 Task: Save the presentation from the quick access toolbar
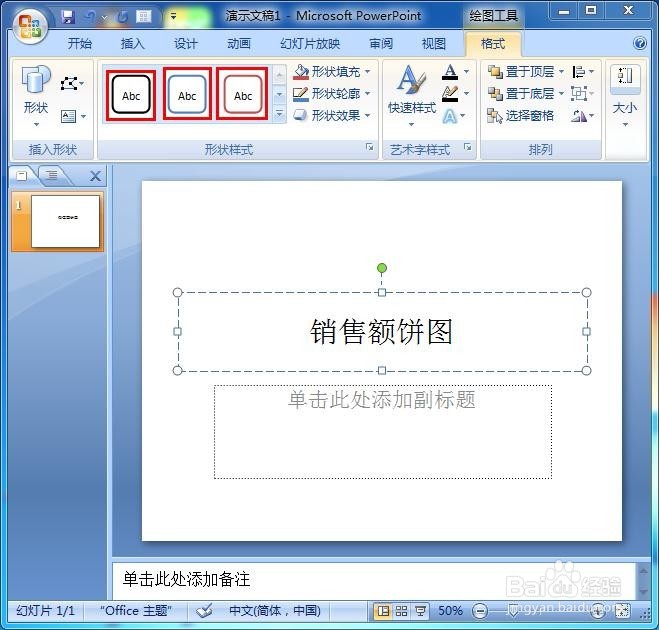coord(68,17)
